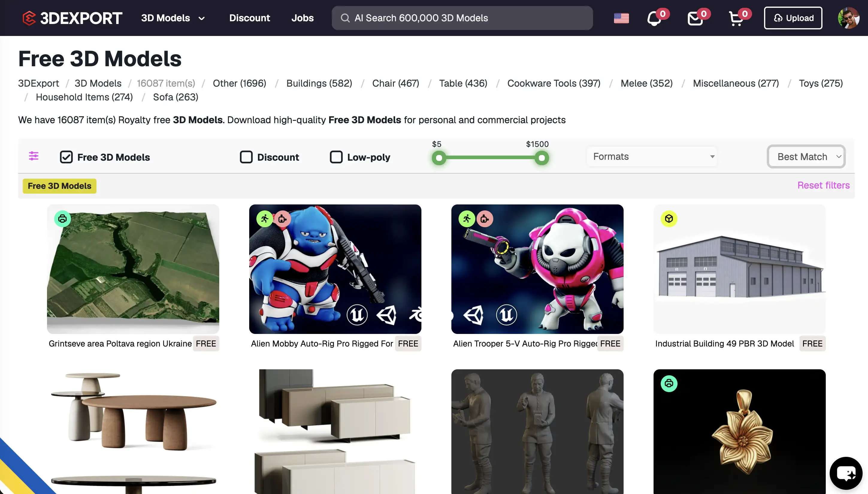
Task: Open the Alien Trooper 5-V thumbnail
Action: (537, 269)
